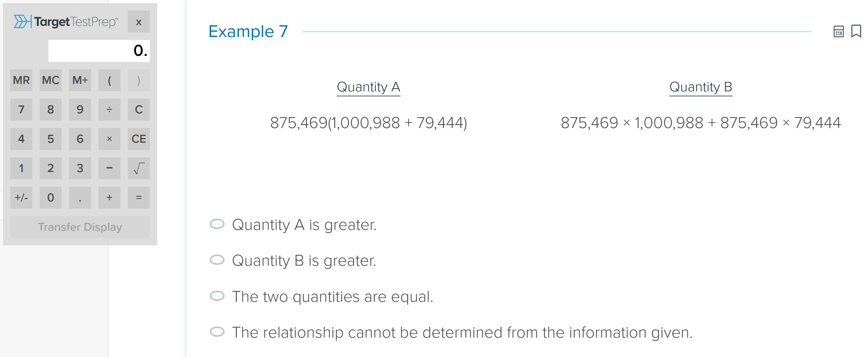Open the calculator icon beside Example 7
Screen dimensions: 868x357
(838, 32)
